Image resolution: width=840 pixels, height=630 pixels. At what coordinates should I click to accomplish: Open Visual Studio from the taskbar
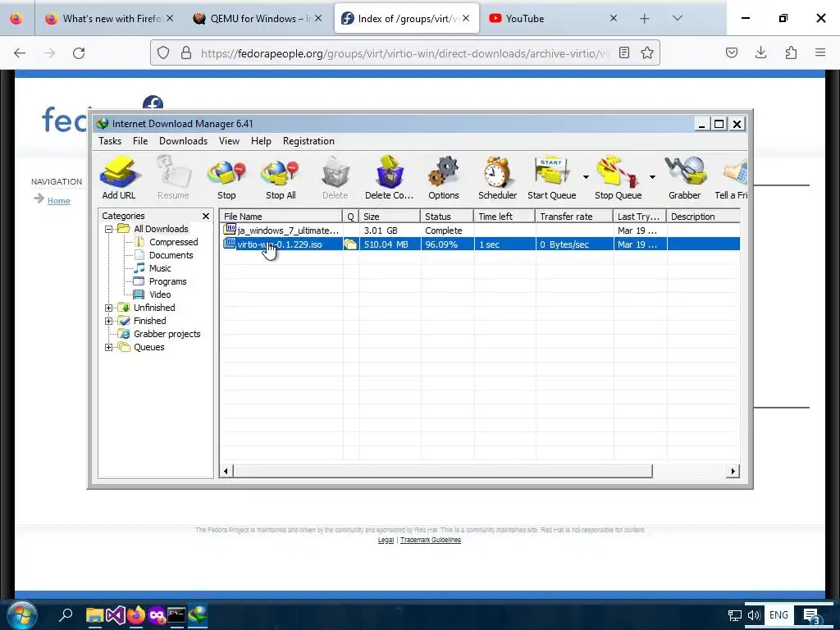pyautogui.click(x=115, y=615)
